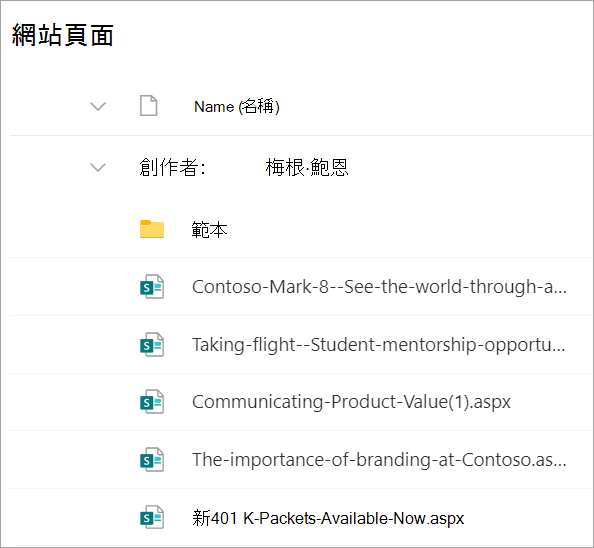
Task: Click the page icon beside The-importance-of-branding file
Action: click(152, 460)
